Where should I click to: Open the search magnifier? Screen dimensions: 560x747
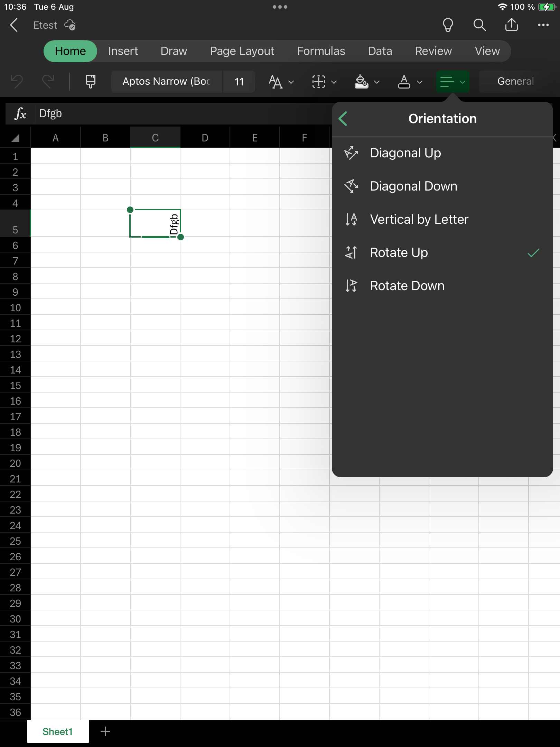click(479, 25)
